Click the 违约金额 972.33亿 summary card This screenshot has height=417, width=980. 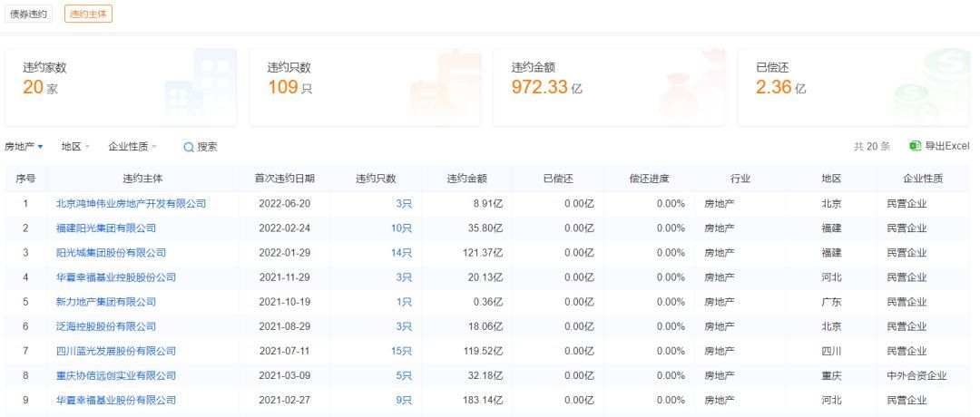coord(610,87)
